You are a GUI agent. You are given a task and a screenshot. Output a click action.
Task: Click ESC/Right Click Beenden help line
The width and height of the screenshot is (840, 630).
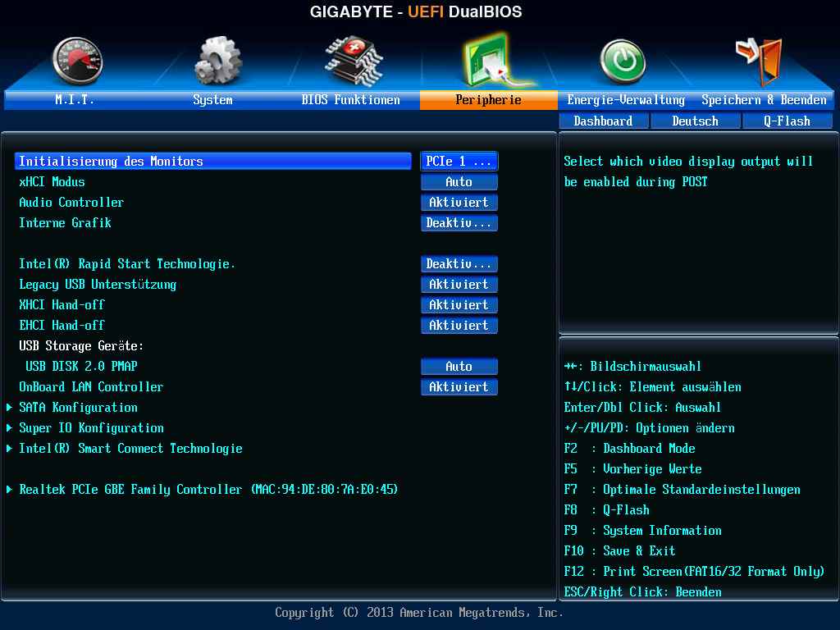pyautogui.click(x=643, y=592)
